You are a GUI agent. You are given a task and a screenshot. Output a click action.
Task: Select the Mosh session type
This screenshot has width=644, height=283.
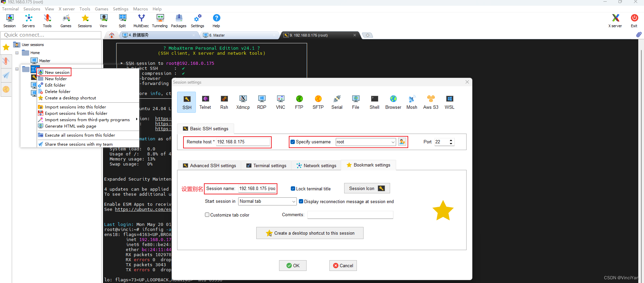point(412,102)
